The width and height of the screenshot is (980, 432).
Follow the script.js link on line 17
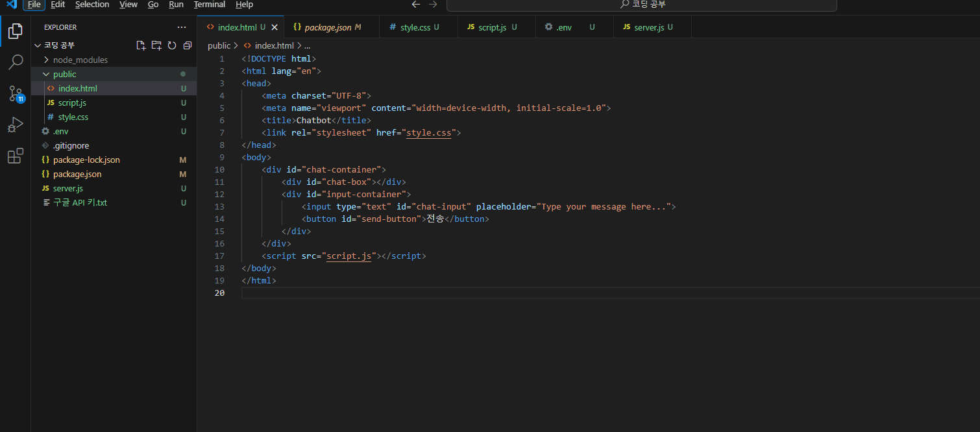coord(349,256)
